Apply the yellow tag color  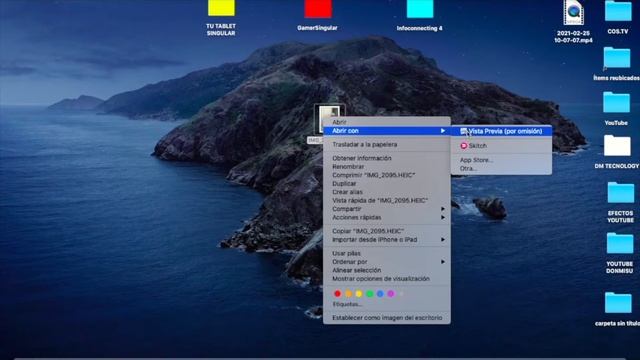pos(359,293)
